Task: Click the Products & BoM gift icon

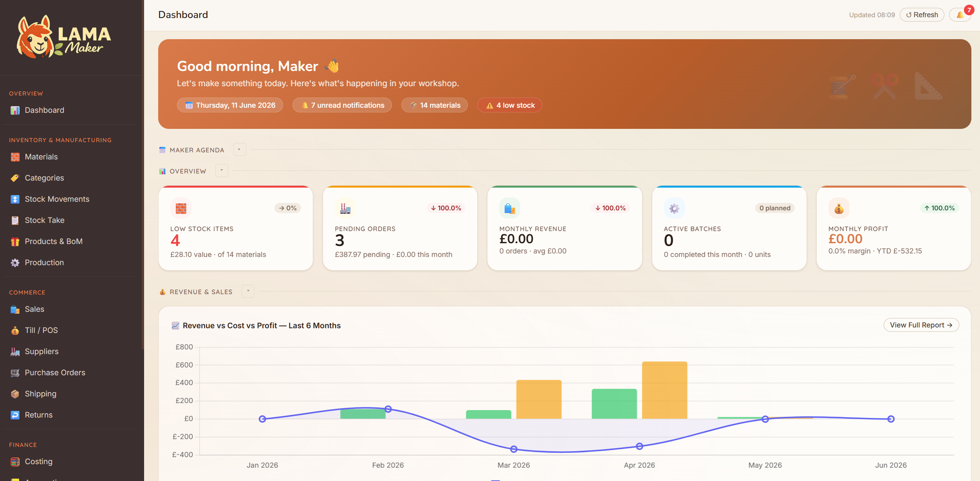Action: pos(15,242)
